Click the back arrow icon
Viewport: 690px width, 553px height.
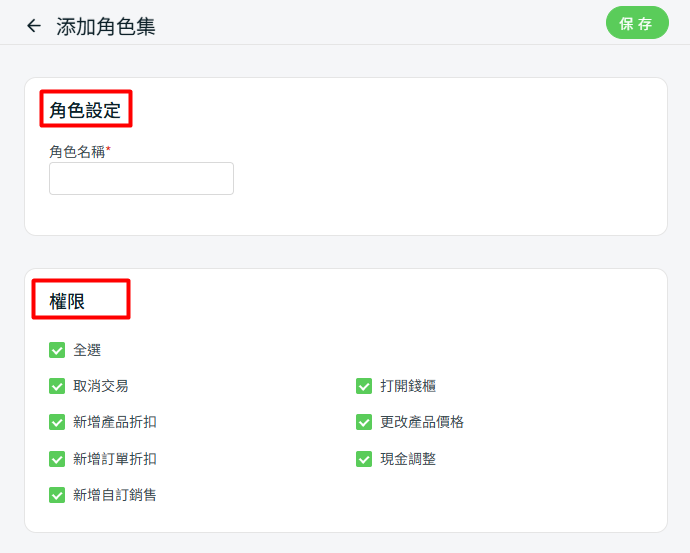[x=34, y=26]
